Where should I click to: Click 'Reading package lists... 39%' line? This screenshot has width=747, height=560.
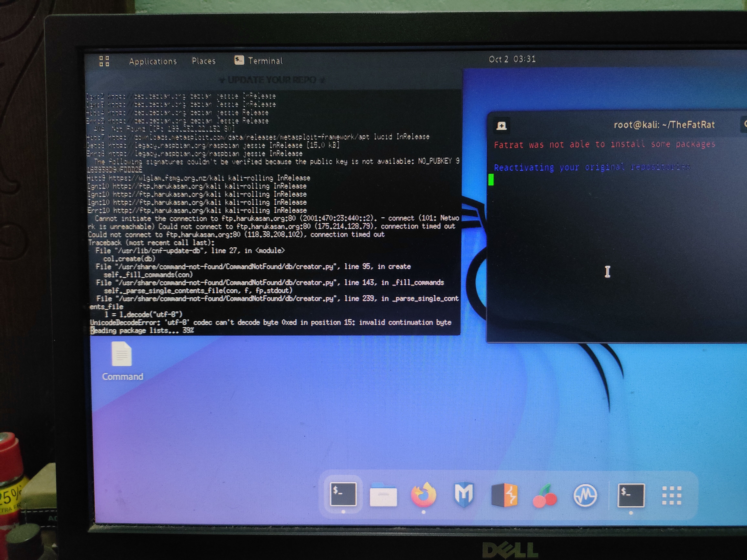pyautogui.click(x=142, y=331)
